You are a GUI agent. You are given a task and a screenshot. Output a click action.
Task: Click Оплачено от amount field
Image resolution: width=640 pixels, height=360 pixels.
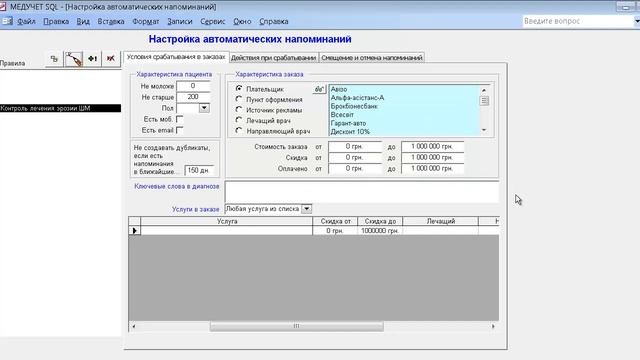[355, 169]
